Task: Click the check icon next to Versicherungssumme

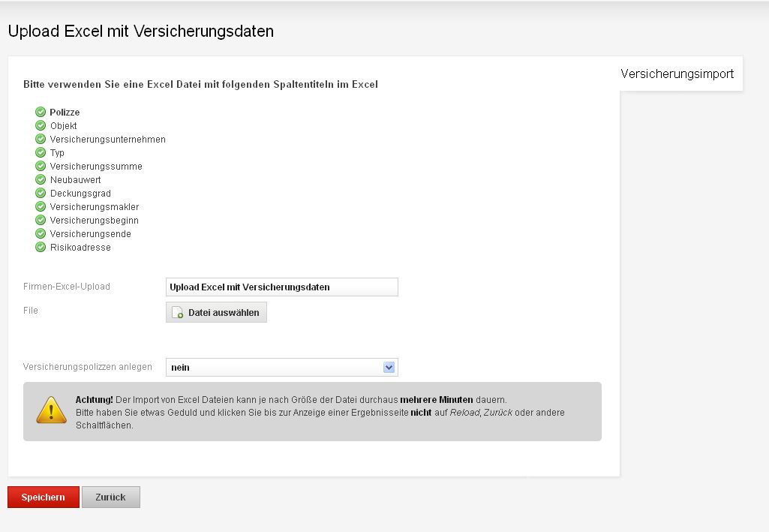Action: tap(41, 167)
